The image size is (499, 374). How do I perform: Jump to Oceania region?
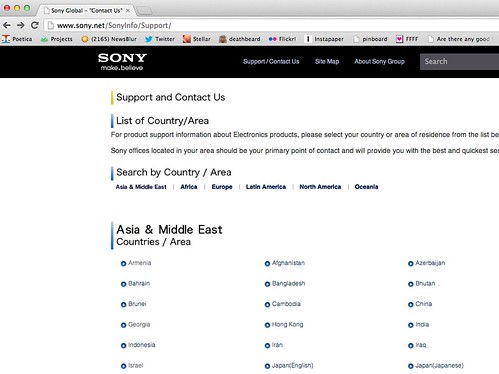pos(366,187)
